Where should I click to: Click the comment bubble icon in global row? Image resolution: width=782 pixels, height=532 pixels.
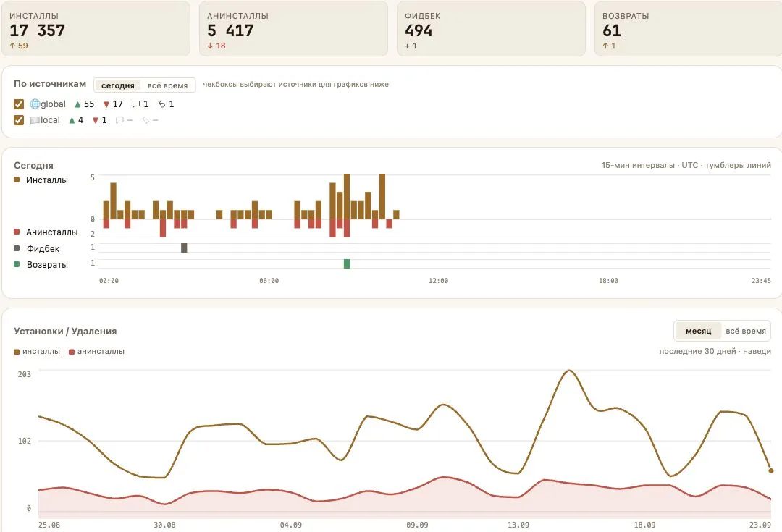click(x=135, y=104)
